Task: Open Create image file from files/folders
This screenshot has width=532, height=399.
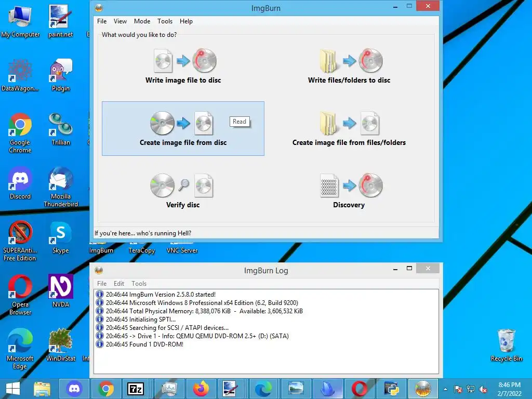Action: pos(349,129)
